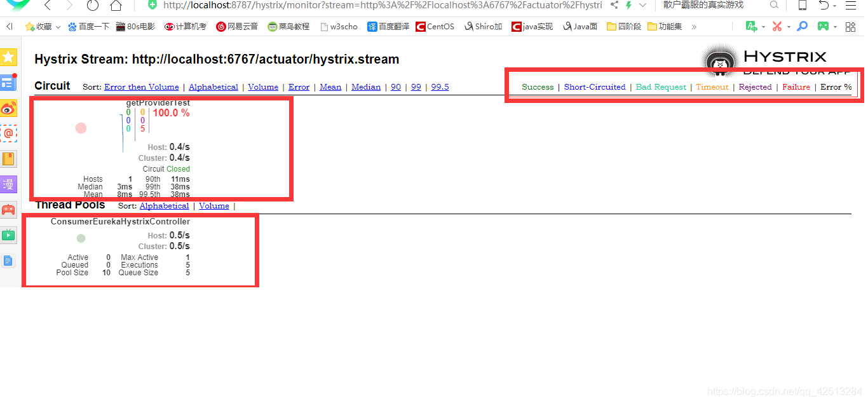Sort circuits by Error
Screen dimensions: 868x403
(x=299, y=87)
